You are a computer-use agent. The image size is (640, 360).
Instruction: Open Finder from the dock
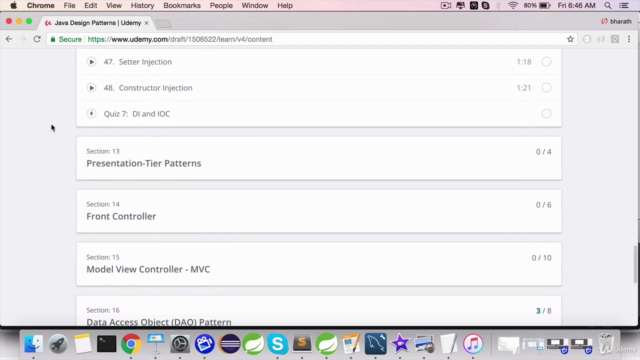click(x=33, y=344)
